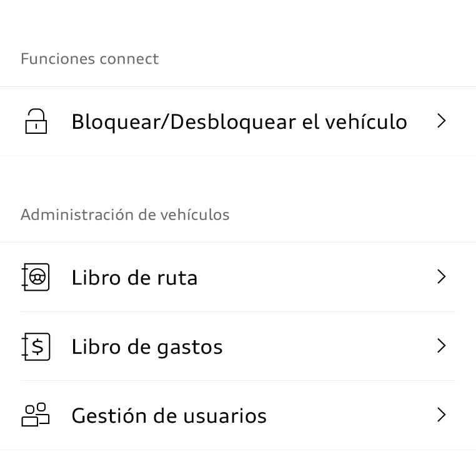
Task: Select the chevron for Gestión de usuarios
Action: [442, 415]
